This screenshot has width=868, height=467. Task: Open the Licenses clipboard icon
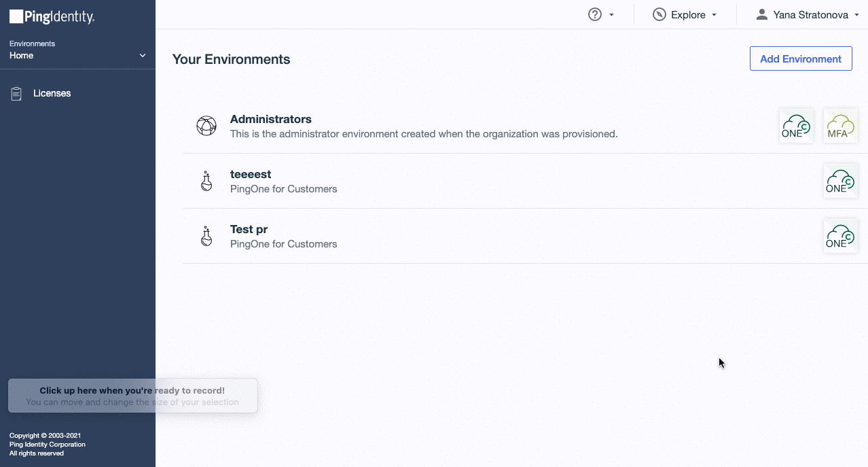(16, 94)
